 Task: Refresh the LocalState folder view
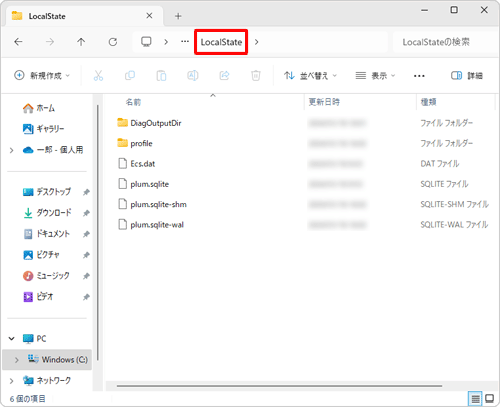(113, 42)
